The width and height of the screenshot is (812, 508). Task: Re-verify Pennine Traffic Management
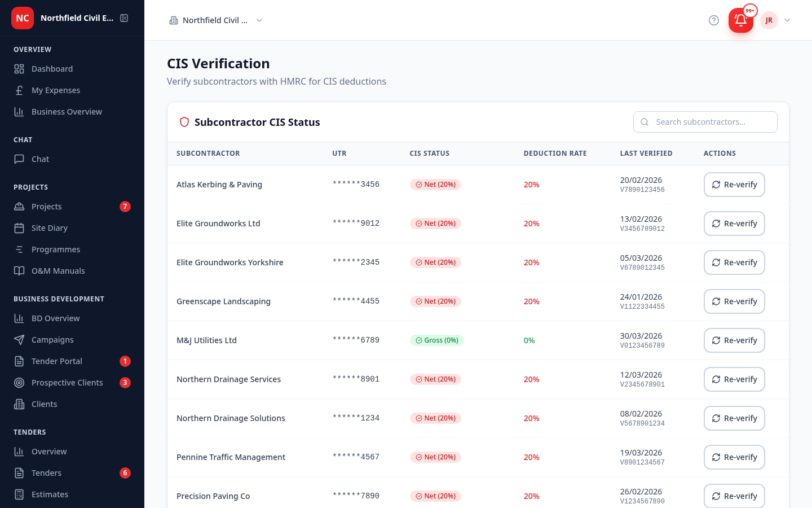point(734,457)
